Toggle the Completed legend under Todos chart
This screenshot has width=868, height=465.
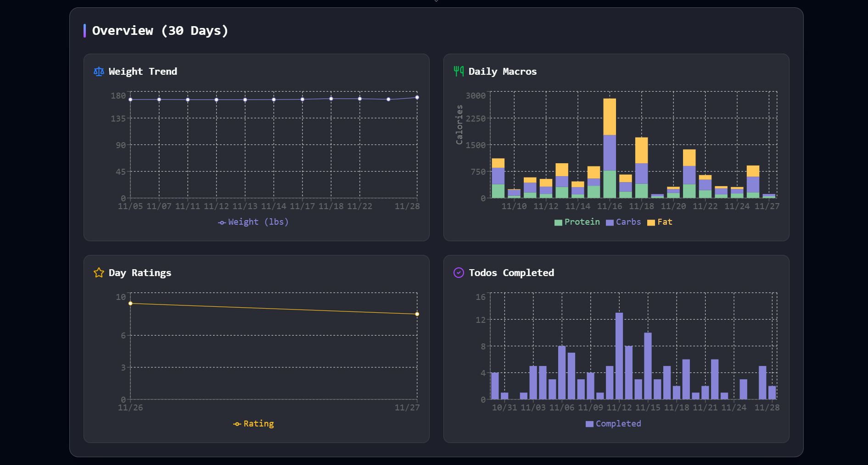(x=613, y=423)
